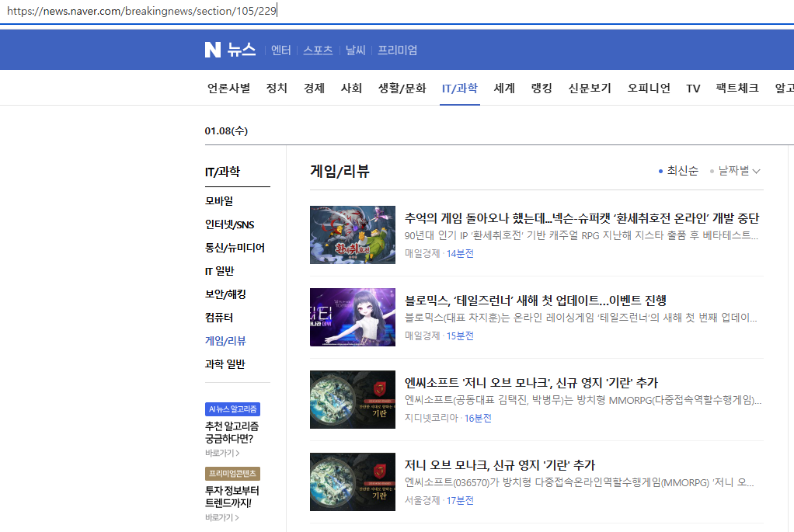
Task: Click the 프리미엄콘텐츠 badge
Action: tap(232, 473)
